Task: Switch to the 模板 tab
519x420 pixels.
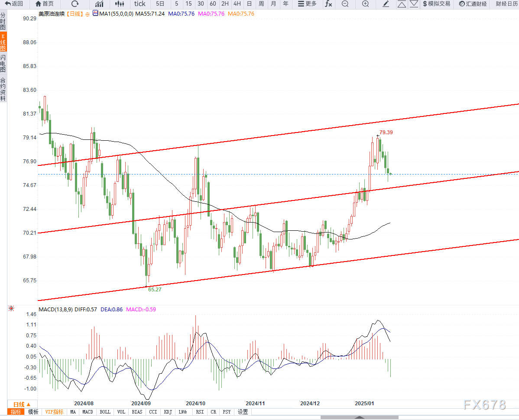Action: point(33,412)
